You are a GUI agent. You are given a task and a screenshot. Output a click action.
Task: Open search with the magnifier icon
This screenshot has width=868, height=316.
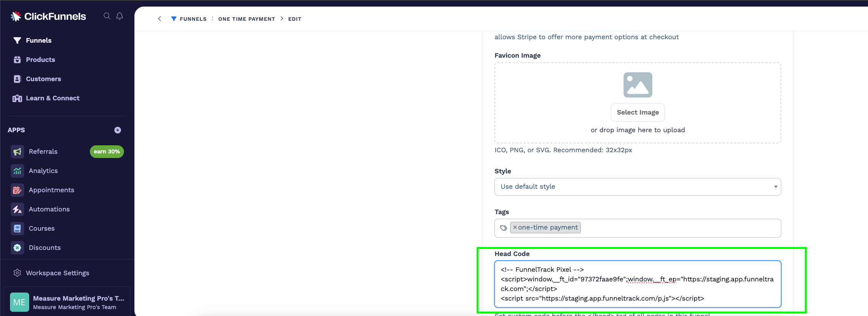click(x=107, y=16)
